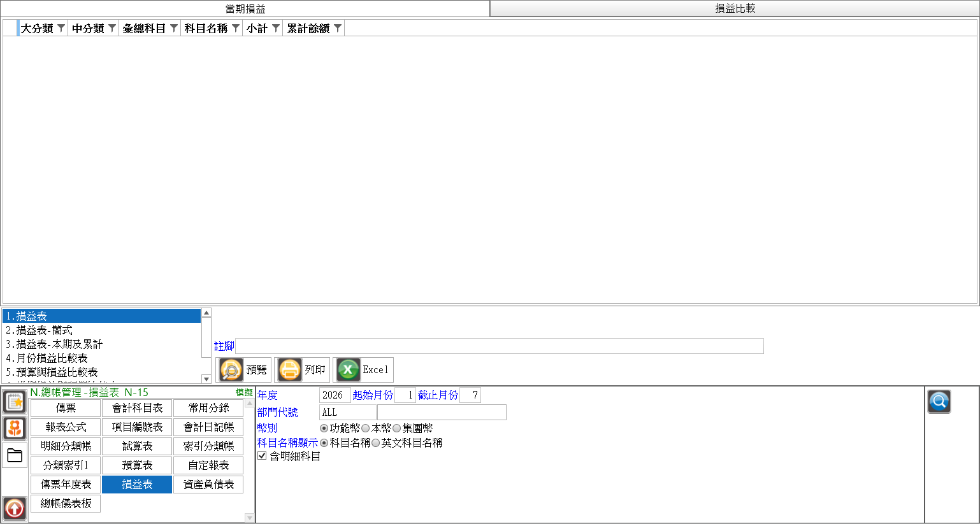The image size is (980, 524).
Task: Click the 註腳 footnote input field
Action: 499,346
